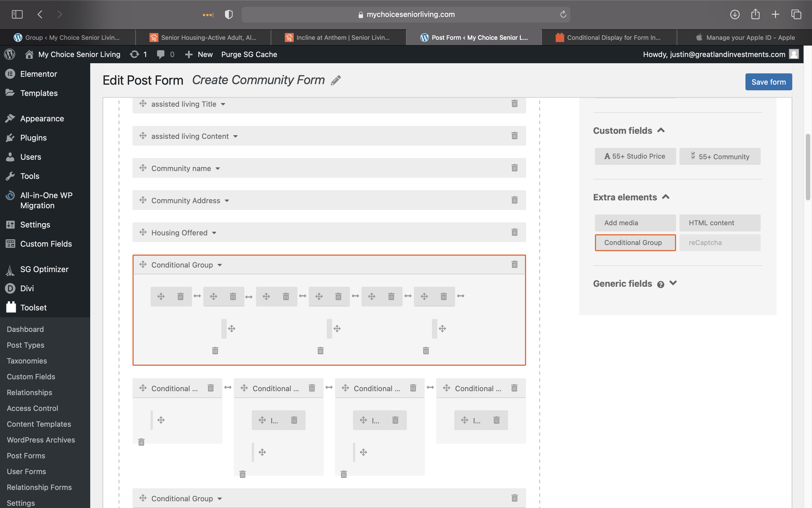812x508 pixels.
Task: Open Post Forms under Toolset
Action: point(26,456)
